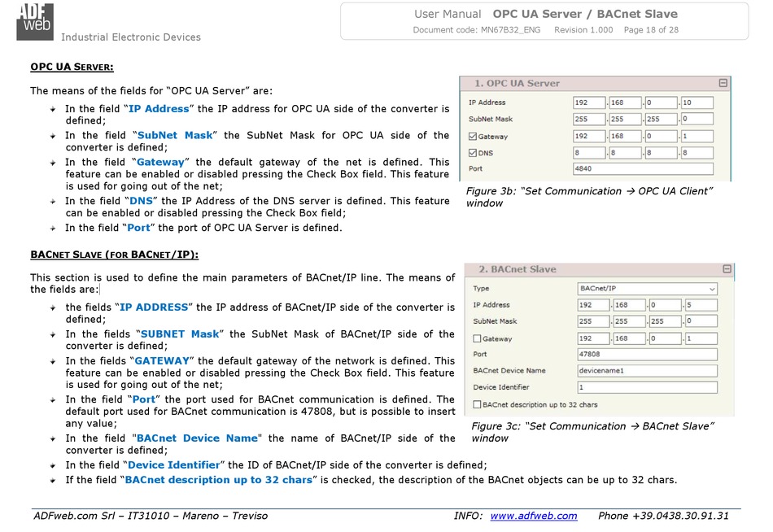Click last octet 5 of BACnet IP Address
Screen dimensions: 773x532
[701, 305]
